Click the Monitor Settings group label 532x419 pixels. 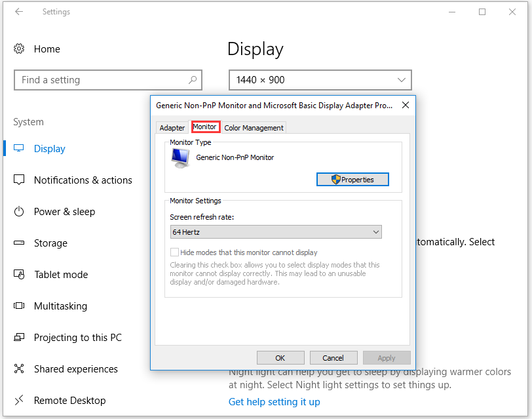(195, 201)
